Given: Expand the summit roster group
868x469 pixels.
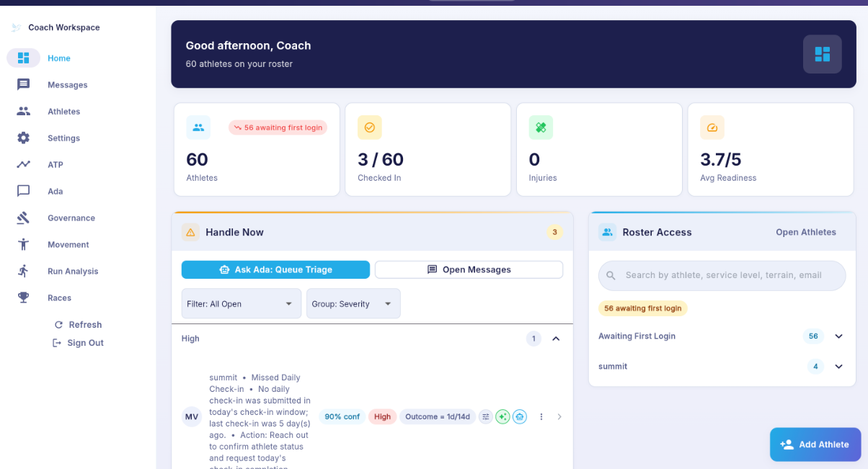Looking at the screenshot, I should tap(838, 366).
